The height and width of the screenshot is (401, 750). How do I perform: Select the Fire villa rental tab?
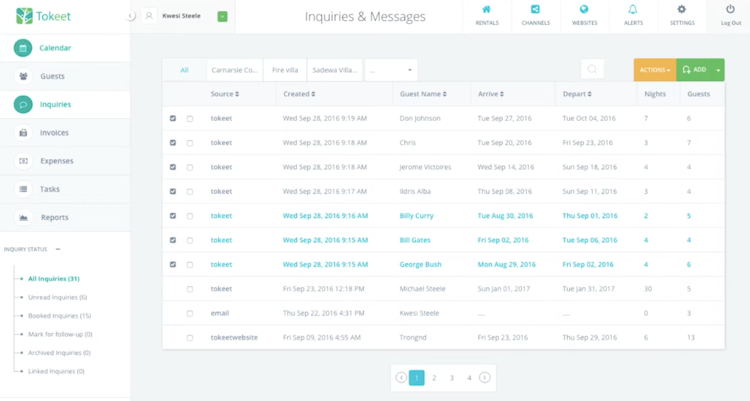[x=285, y=70]
